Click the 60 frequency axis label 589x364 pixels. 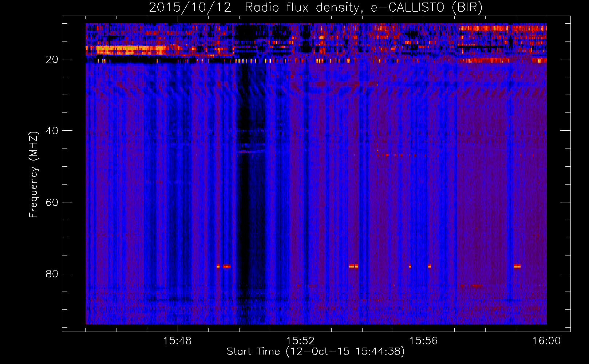point(52,202)
